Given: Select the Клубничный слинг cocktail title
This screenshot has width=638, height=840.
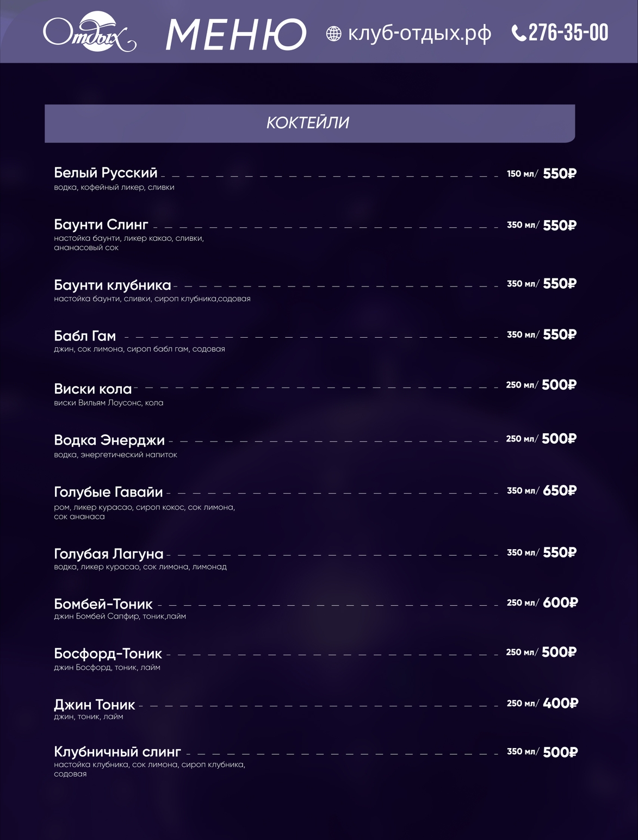Looking at the screenshot, I should click(117, 752).
